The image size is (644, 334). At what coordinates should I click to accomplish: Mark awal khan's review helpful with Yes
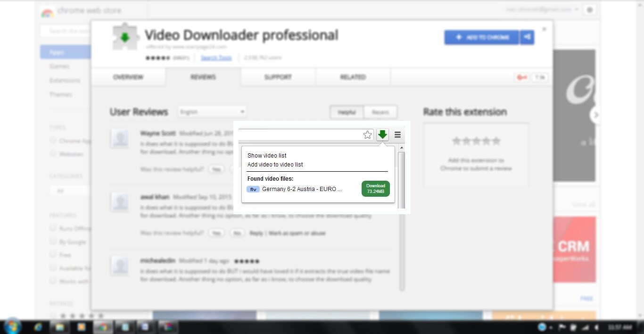pyautogui.click(x=216, y=233)
